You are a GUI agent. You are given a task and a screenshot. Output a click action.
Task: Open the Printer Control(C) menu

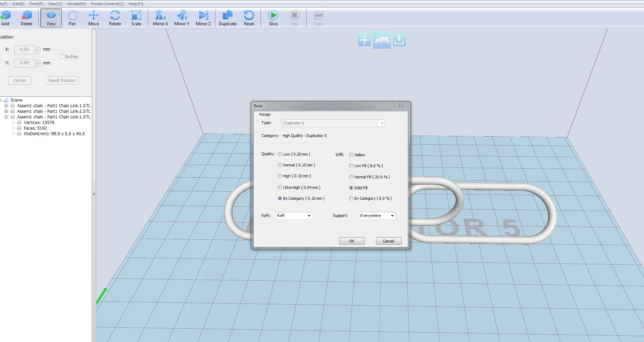click(107, 4)
